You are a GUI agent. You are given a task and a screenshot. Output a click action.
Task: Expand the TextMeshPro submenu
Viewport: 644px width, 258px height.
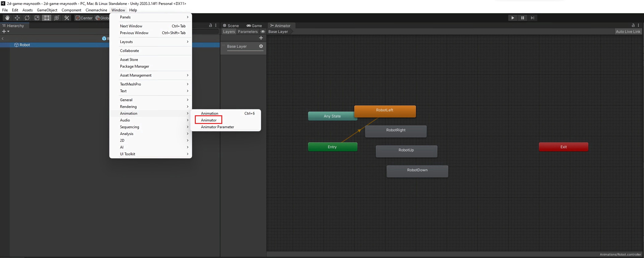point(151,84)
